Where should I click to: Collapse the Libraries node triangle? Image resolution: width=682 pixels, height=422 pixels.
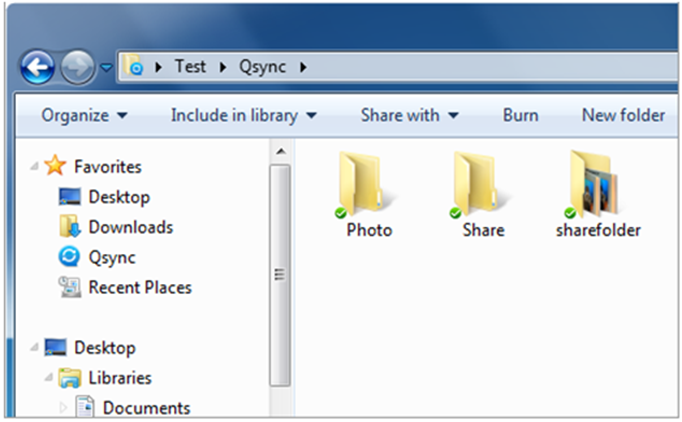49,378
